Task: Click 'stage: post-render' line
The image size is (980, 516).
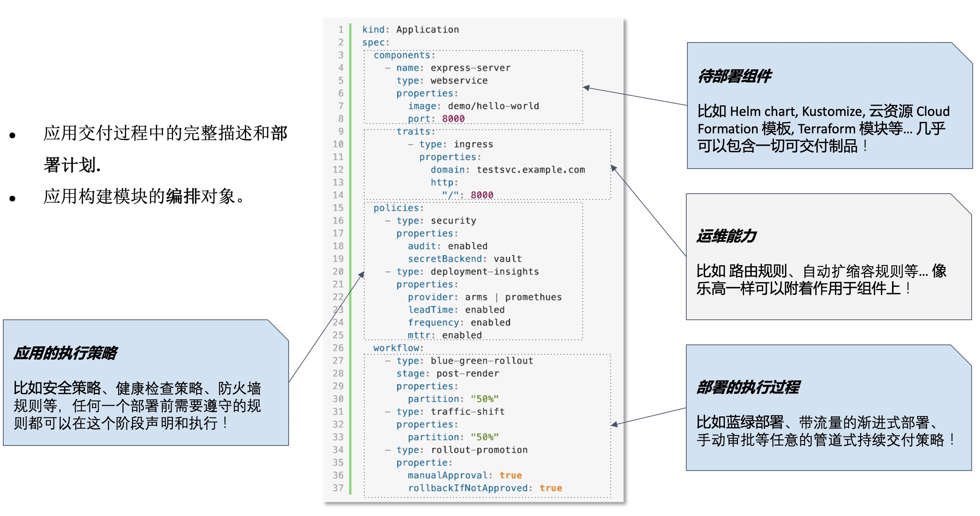Action: click(447, 374)
